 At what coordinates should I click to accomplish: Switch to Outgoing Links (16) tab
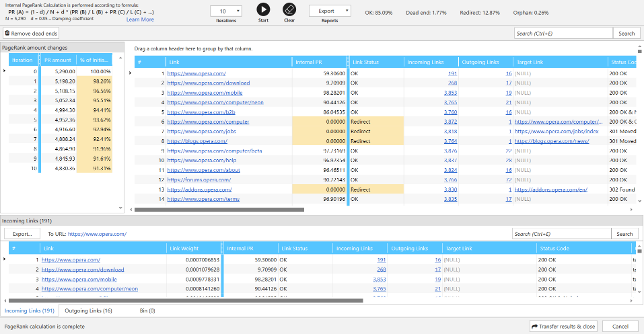click(x=88, y=310)
